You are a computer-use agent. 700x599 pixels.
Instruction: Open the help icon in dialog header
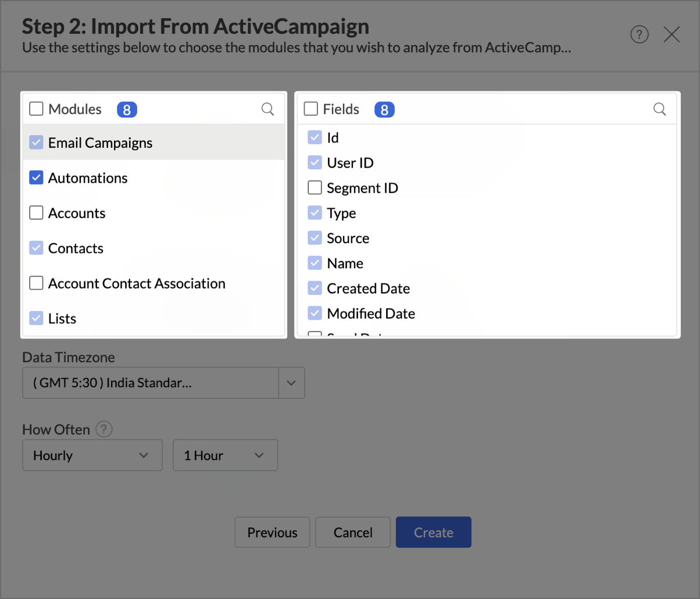coord(640,35)
